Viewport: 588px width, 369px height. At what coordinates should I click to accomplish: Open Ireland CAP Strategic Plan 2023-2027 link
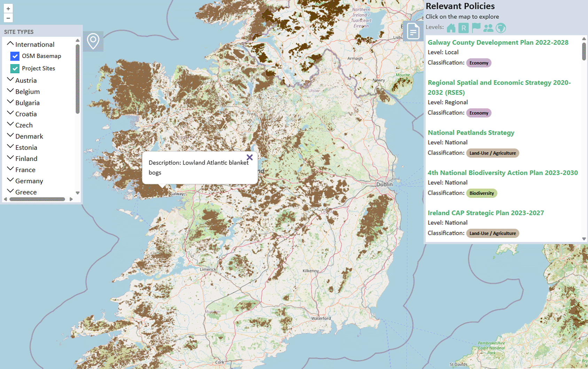pyautogui.click(x=486, y=213)
